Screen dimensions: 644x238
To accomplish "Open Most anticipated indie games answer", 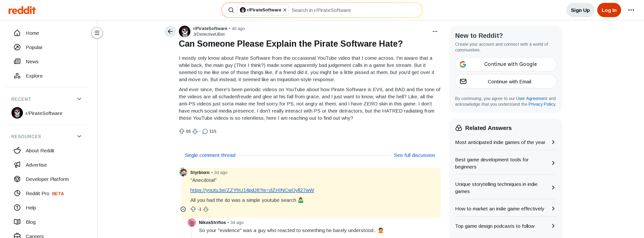I will coord(505,142).
